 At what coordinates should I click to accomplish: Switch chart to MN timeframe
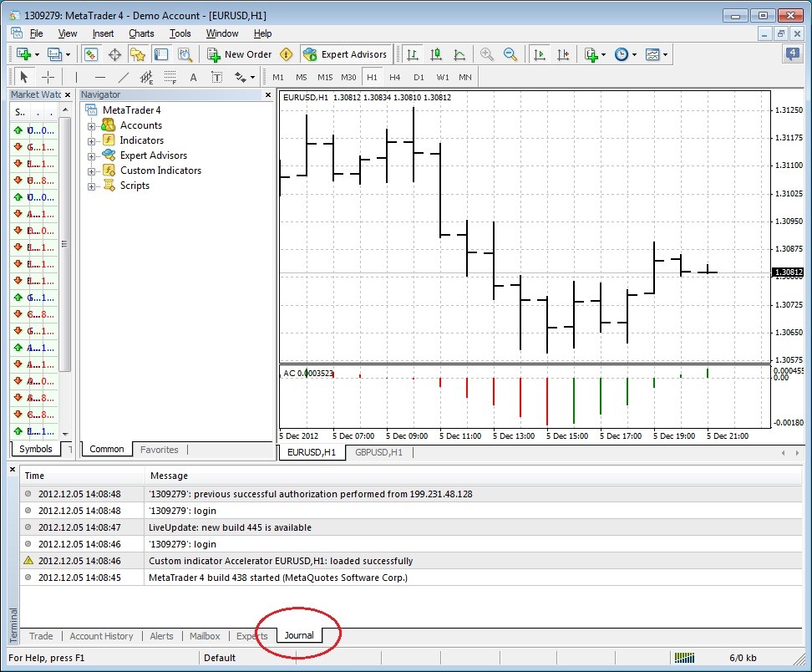click(x=465, y=77)
